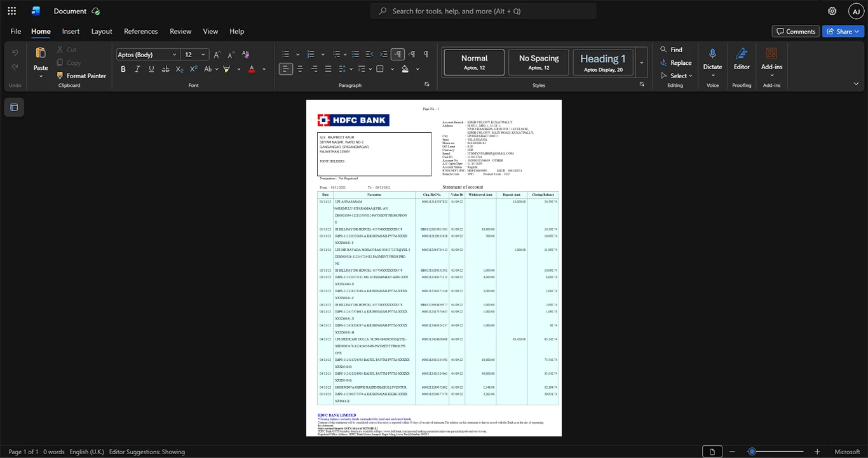
Task: Insert a bulleted list
Action: pos(286,55)
